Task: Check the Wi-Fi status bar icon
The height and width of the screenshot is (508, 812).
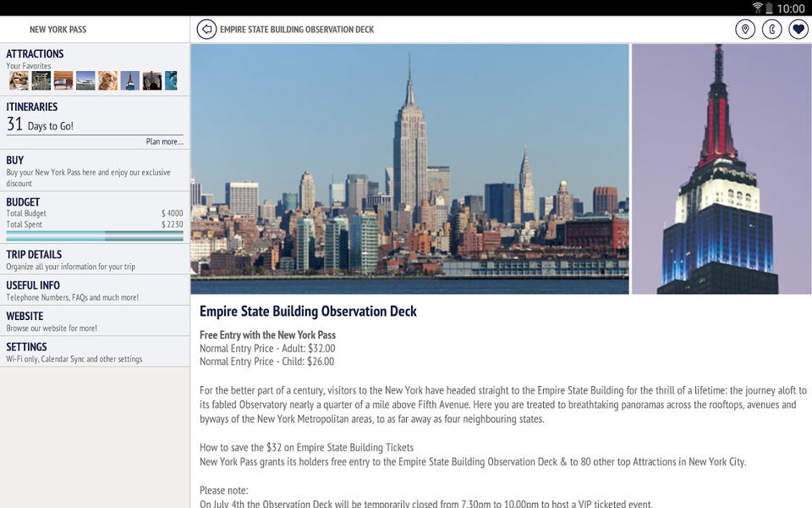Action: pyautogui.click(x=757, y=8)
